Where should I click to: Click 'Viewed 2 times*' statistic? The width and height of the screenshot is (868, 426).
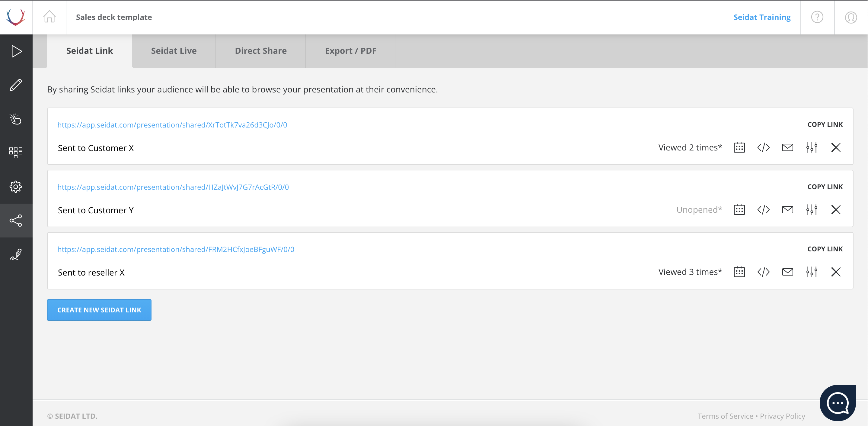pyautogui.click(x=690, y=147)
